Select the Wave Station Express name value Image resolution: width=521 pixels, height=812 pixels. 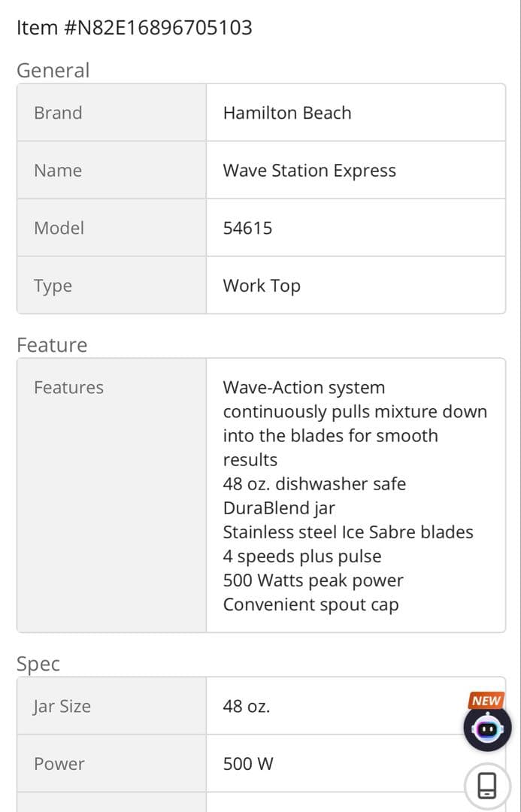(309, 171)
